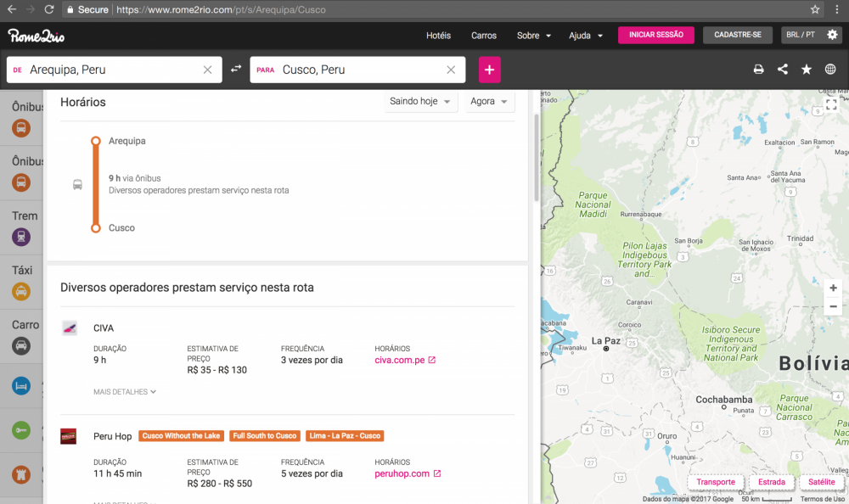Open the Saindo hoje dropdown
This screenshot has width=849, height=504.
tap(419, 102)
